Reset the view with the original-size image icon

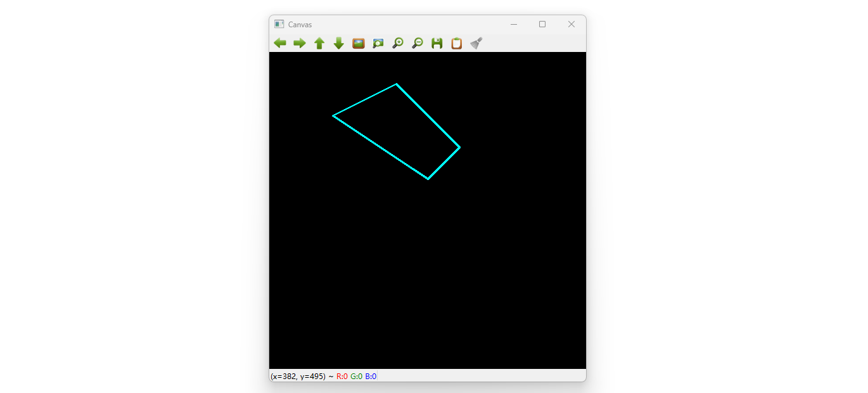coord(358,42)
